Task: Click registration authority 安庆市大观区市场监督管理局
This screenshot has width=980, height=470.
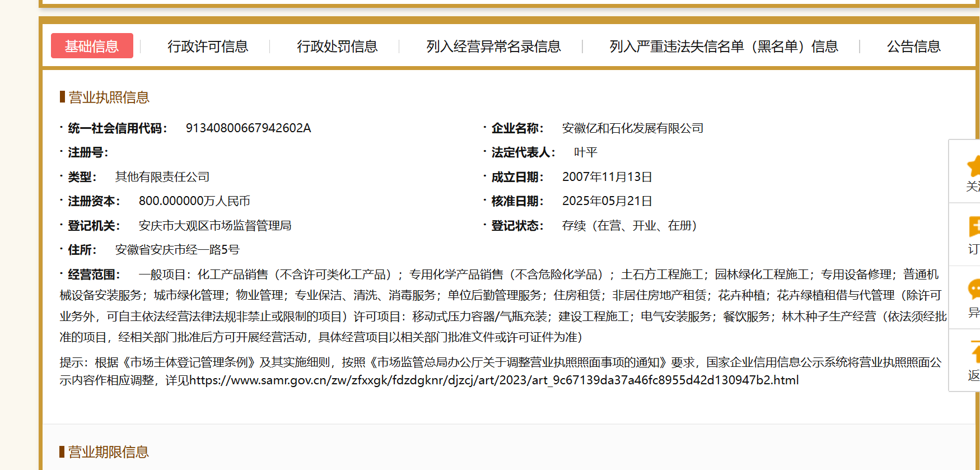Action: point(215,226)
